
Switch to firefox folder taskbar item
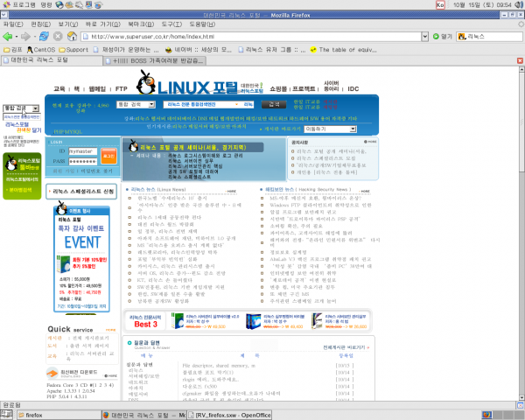(59, 416)
